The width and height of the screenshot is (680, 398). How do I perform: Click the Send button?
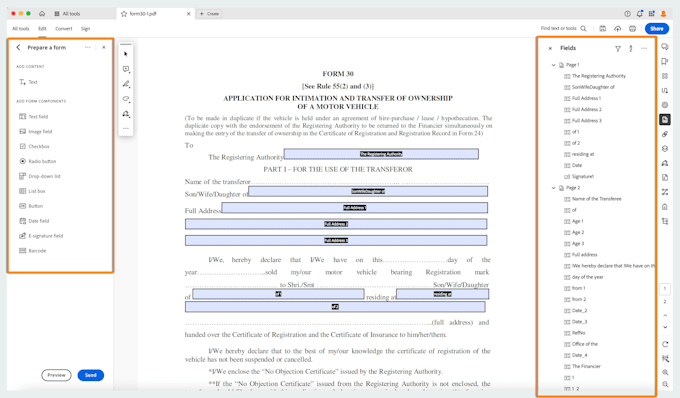[91, 375]
